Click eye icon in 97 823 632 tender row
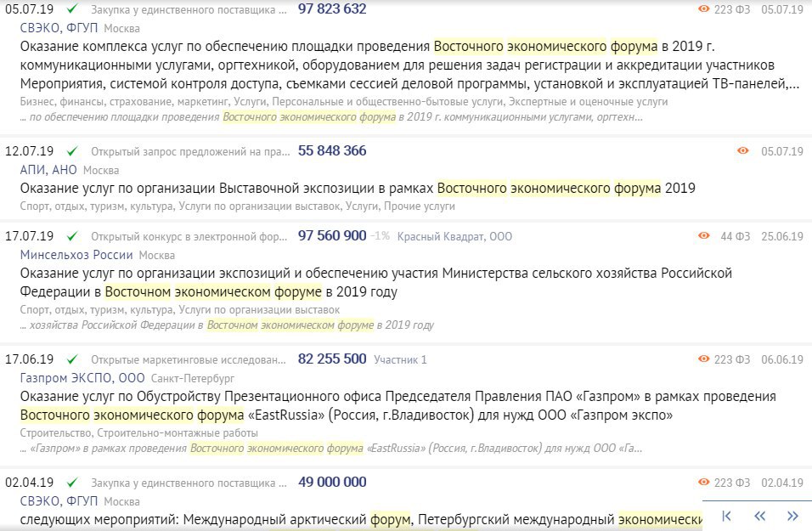Viewport: 812px width, 531px height. (703, 9)
